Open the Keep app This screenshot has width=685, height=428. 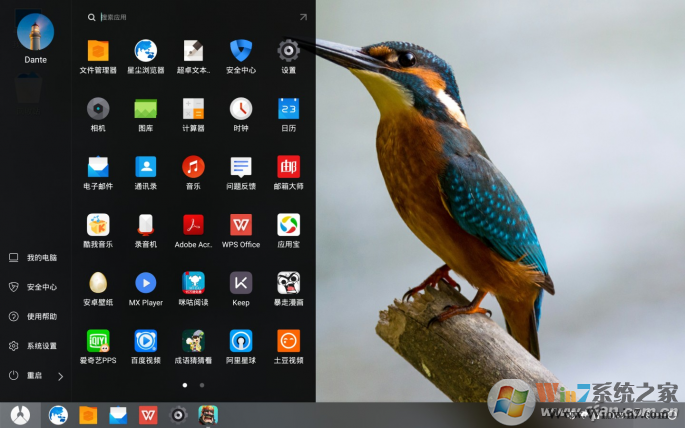click(241, 283)
